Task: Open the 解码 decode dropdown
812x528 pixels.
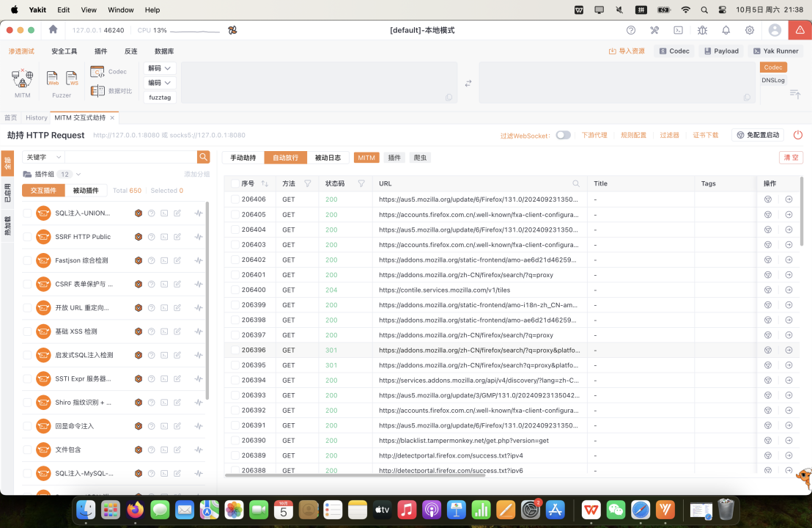Action: point(160,68)
